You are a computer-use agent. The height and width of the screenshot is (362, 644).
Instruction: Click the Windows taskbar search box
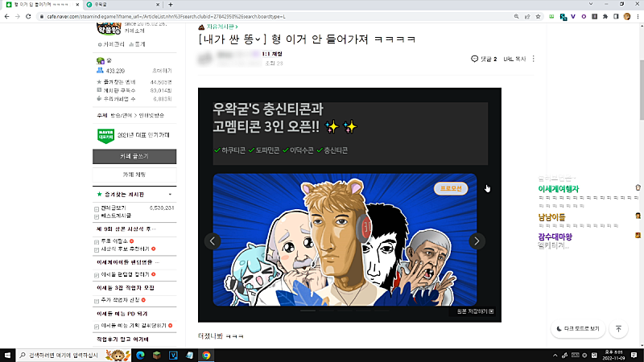[73, 355]
